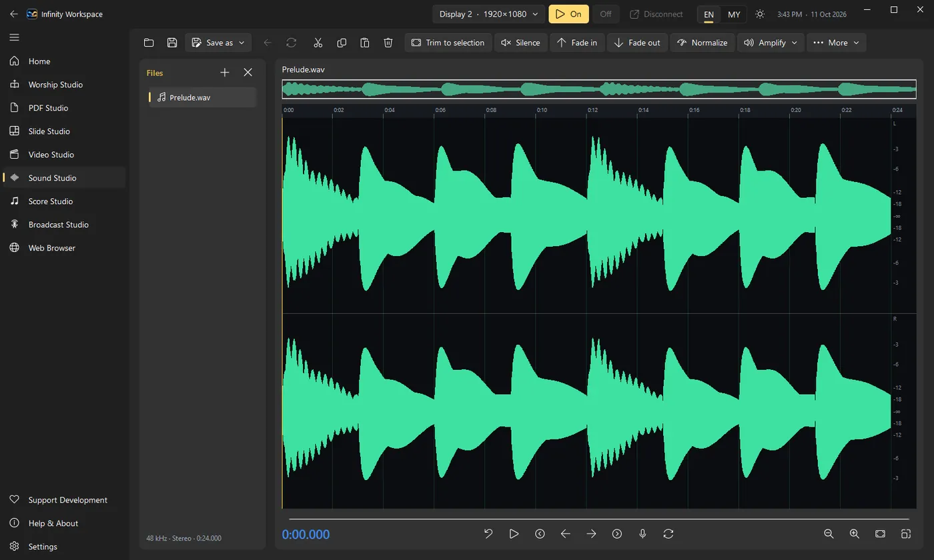Zoom out with the magnifier minus icon

[829, 533]
